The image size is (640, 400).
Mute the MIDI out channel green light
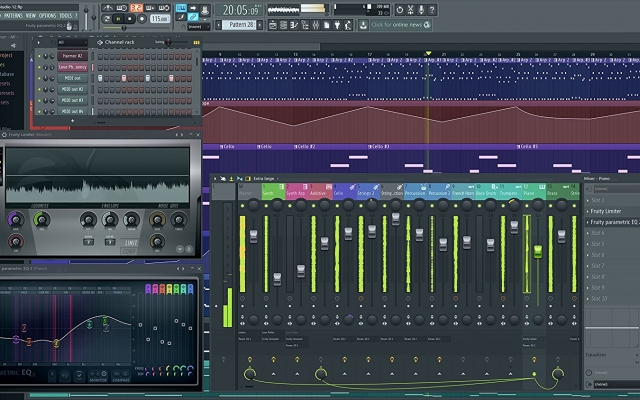pos(39,78)
